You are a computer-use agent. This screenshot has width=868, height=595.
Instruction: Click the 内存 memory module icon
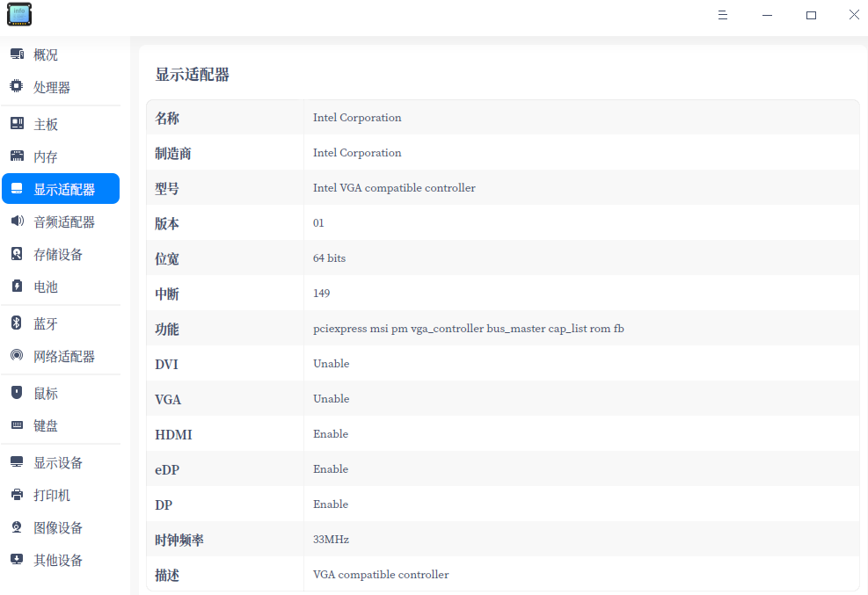click(18, 156)
